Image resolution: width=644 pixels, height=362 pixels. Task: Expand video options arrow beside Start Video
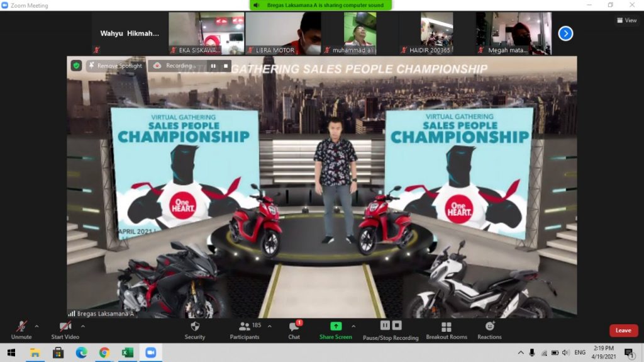82,326
